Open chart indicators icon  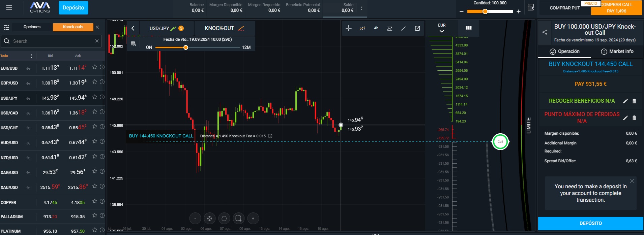click(x=390, y=28)
